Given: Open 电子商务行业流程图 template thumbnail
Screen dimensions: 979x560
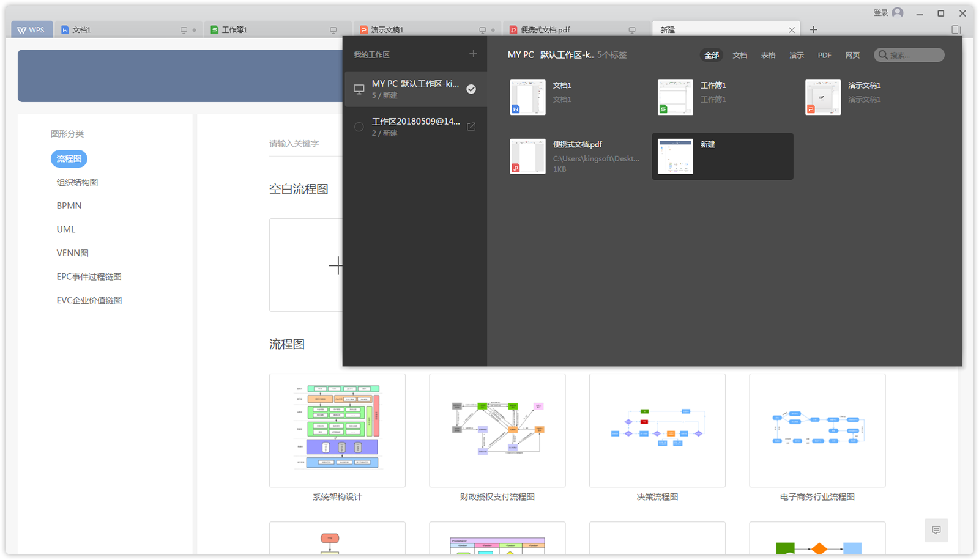Looking at the screenshot, I should pos(817,430).
